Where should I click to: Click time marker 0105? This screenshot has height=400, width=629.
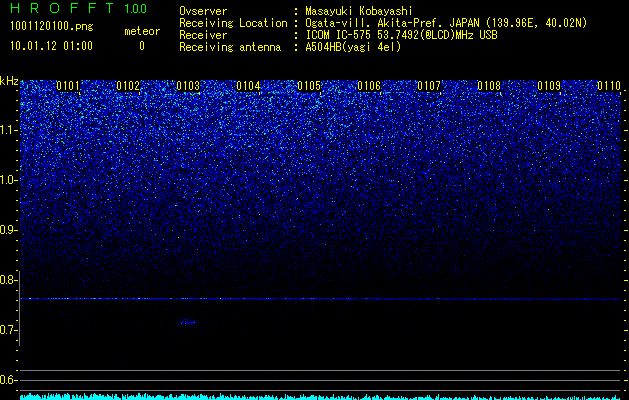(x=309, y=86)
